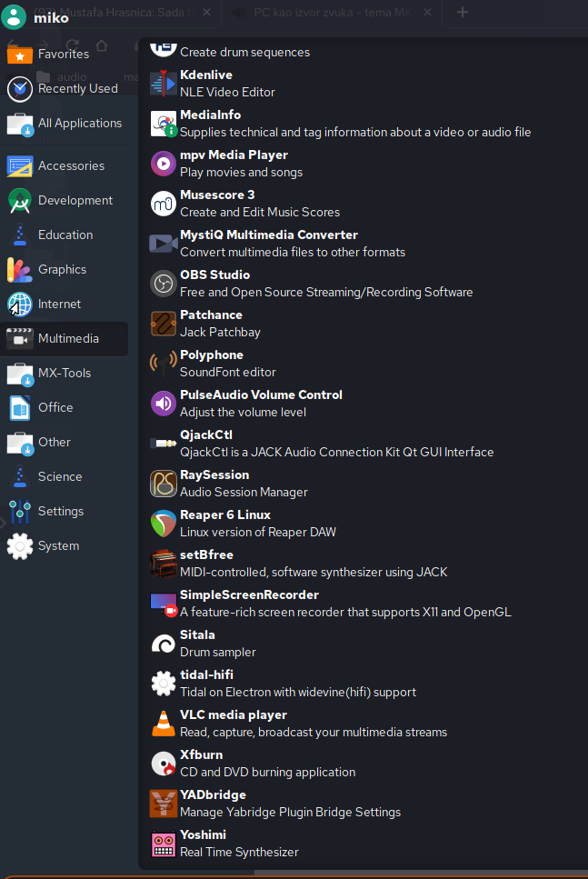Image resolution: width=588 pixels, height=879 pixels.
Task: Click 'Audio Session Manager' description
Action: pos(244,492)
